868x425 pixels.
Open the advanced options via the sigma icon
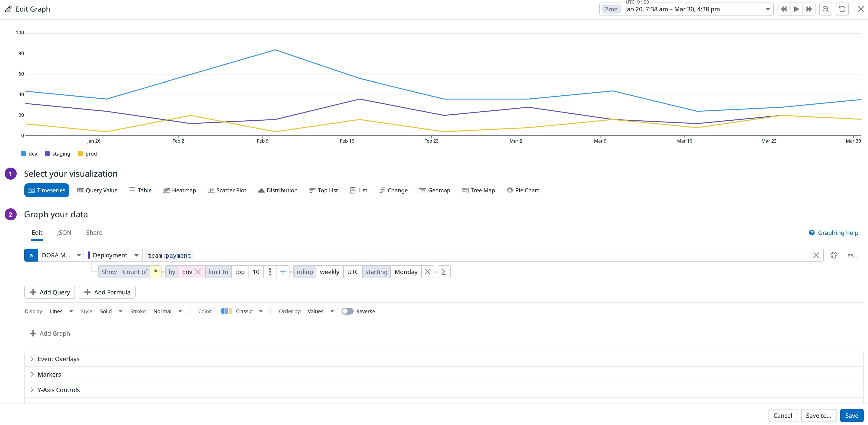click(x=444, y=272)
